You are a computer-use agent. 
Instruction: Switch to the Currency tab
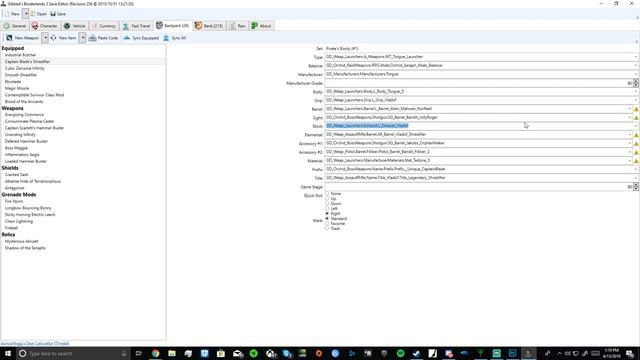[x=104, y=26]
